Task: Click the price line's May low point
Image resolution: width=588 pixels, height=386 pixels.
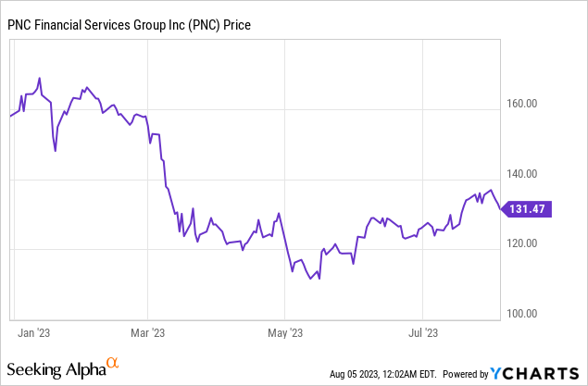Action: point(319,280)
